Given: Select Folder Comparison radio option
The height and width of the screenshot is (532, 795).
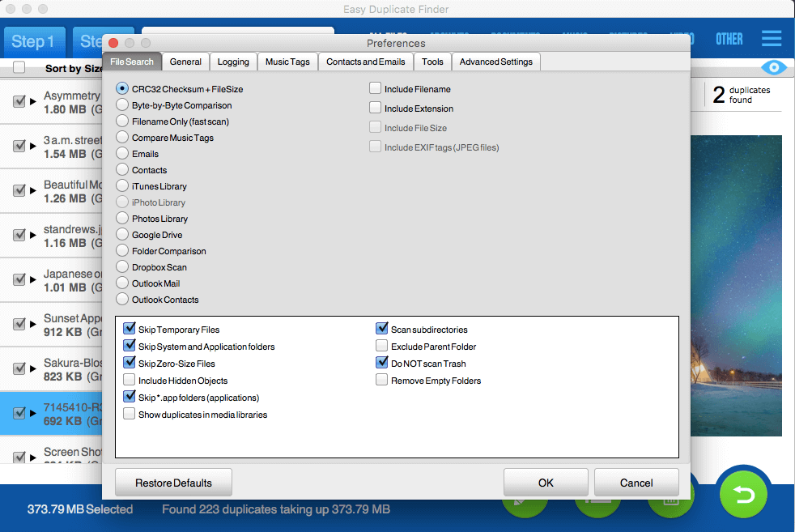Looking at the screenshot, I should point(122,251).
